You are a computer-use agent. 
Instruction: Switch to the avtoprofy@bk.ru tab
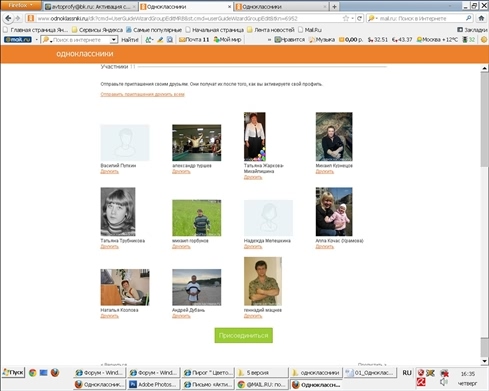(x=90, y=7)
